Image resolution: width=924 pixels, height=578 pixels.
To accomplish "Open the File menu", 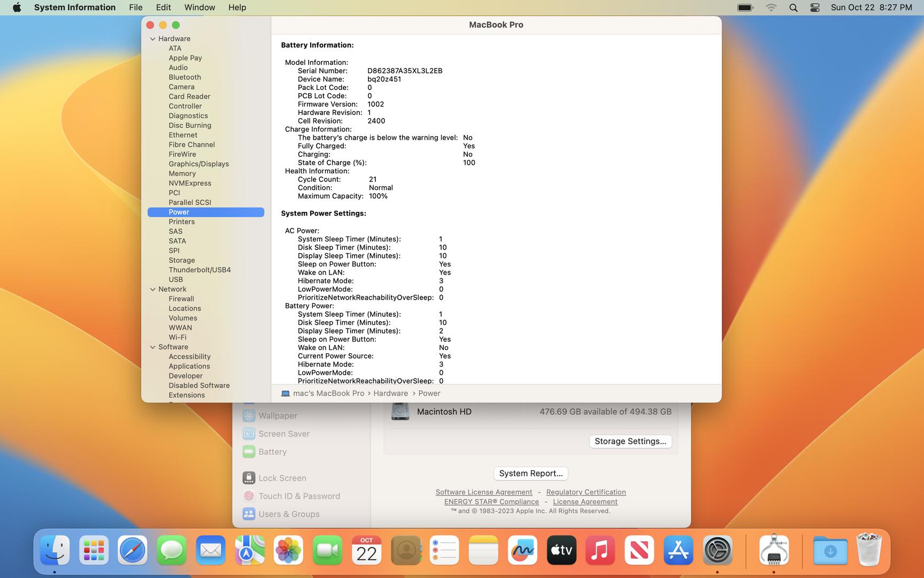I will (136, 7).
